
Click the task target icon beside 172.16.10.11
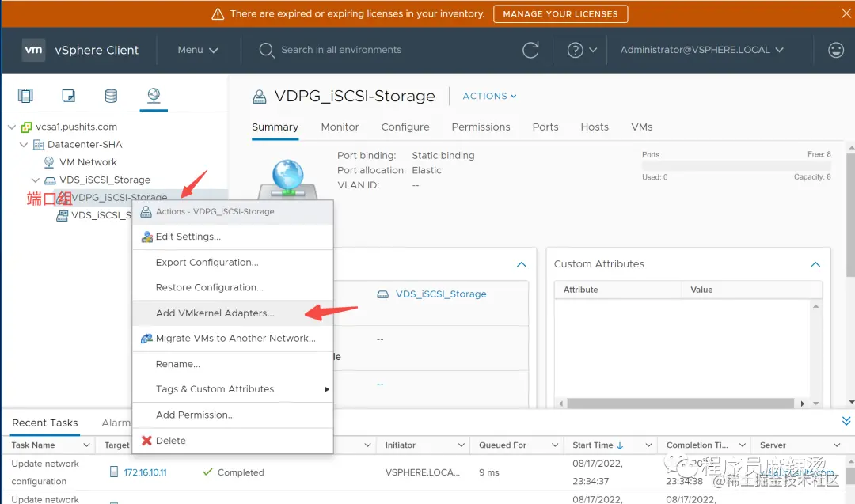[x=113, y=472]
